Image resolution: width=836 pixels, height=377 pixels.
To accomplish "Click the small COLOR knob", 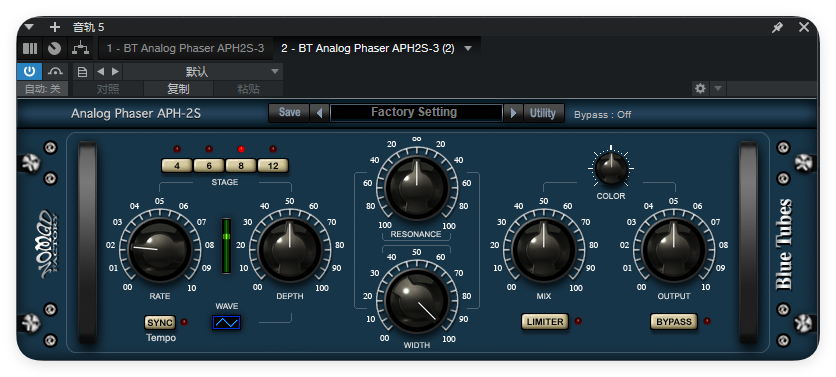I will 611,167.
